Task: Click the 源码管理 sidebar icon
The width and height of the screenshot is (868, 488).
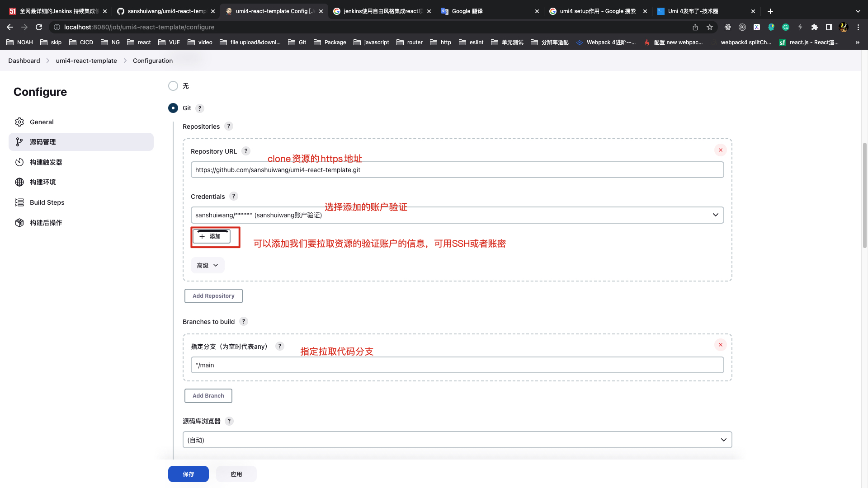Action: click(20, 142)
